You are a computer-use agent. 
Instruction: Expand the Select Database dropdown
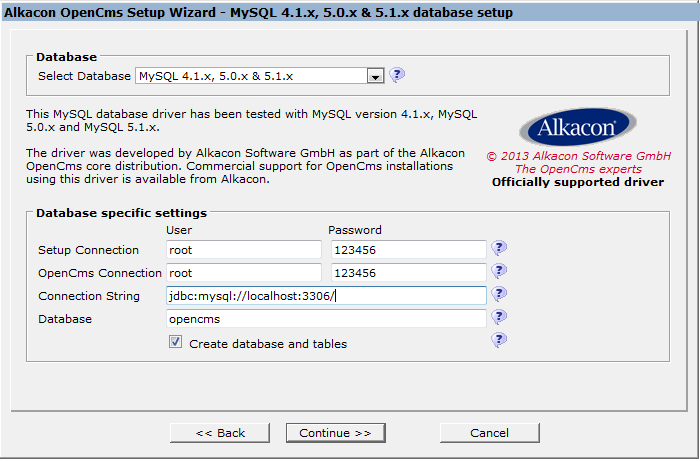(x=375, y=76)
